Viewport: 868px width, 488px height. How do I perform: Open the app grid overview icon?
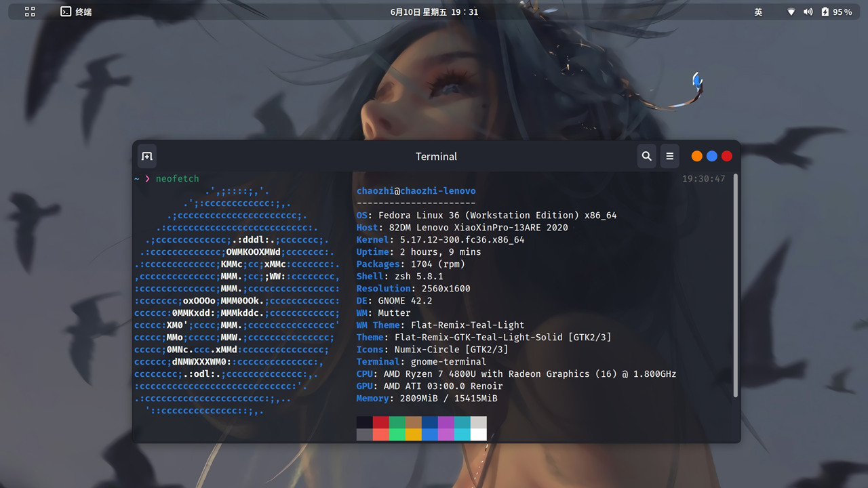tap(30, 12)
